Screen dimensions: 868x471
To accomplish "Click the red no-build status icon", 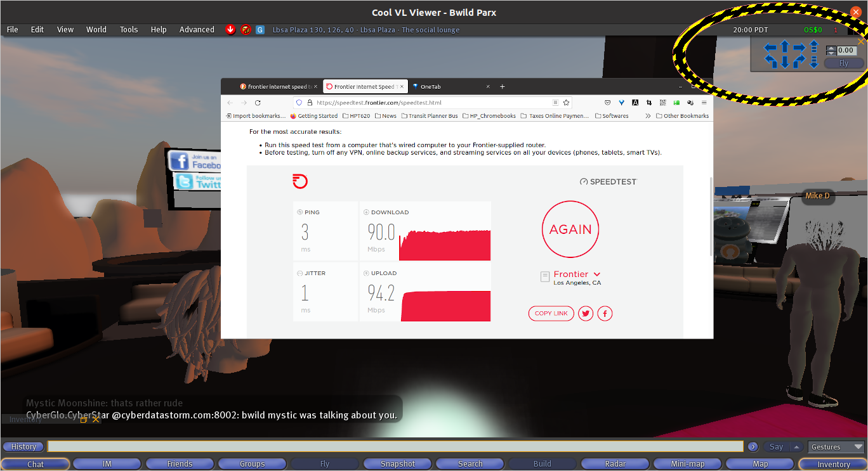I will [246, 30].
